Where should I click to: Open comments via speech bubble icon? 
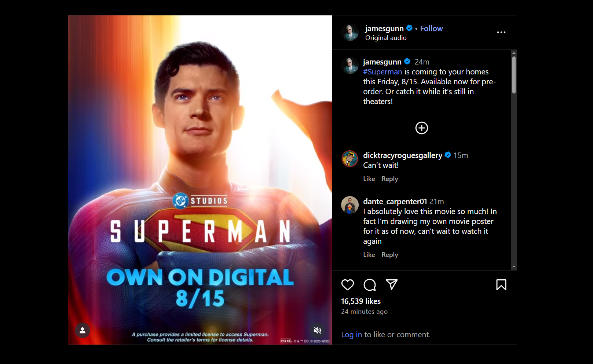(370, 285)
